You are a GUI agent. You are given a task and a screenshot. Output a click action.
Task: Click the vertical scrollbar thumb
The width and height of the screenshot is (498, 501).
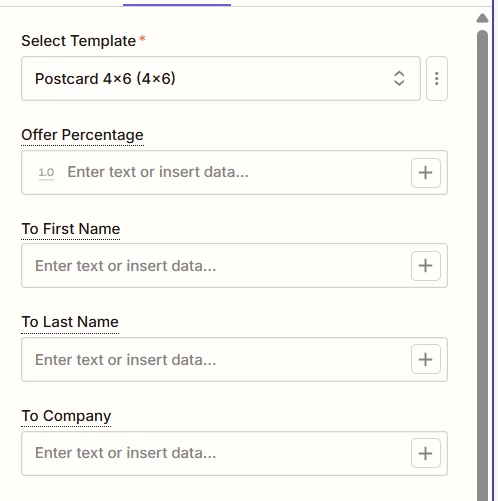482,265
